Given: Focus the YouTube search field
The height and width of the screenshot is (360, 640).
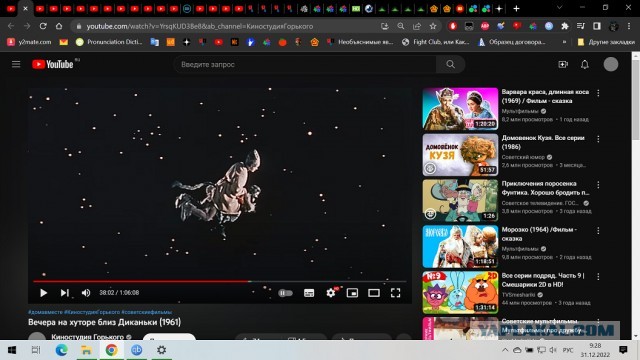Looking at the screenshot, I should [305, 64].
